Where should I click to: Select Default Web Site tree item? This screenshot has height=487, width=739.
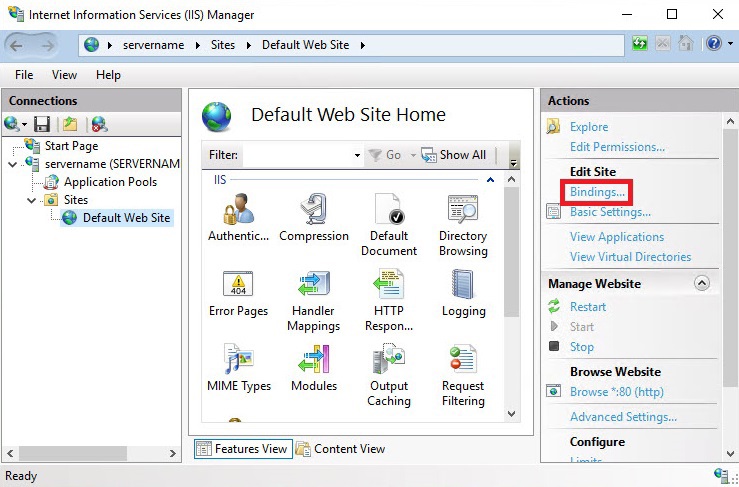point(126,218)
